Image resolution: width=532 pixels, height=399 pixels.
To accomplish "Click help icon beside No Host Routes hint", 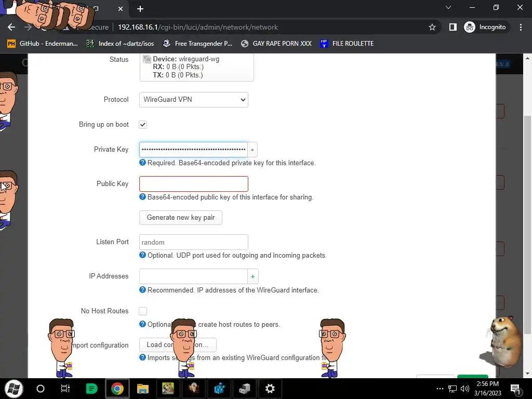I will point(142,324).
